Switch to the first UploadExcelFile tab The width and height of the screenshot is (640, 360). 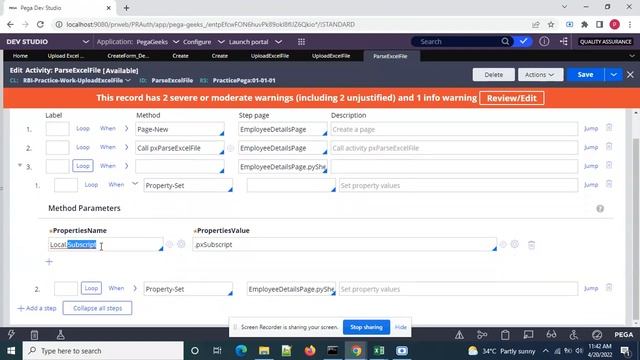pyautogui.click(x=270, y=56)
